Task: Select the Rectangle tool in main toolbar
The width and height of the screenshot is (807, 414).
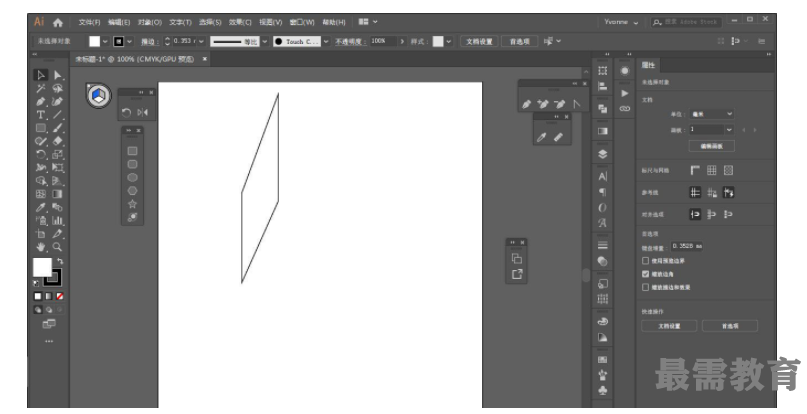Action: pyautogui.click(x=41, y=128)
